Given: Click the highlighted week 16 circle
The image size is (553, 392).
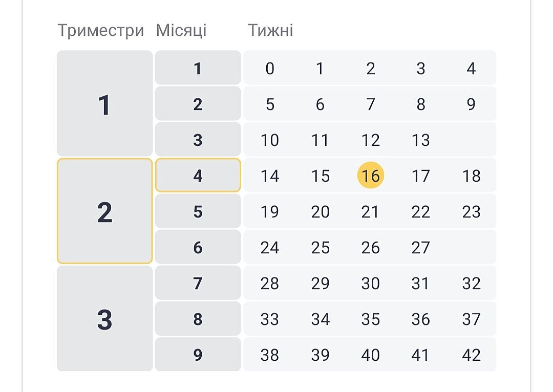Looking at the screenshot, I should 370,176.
